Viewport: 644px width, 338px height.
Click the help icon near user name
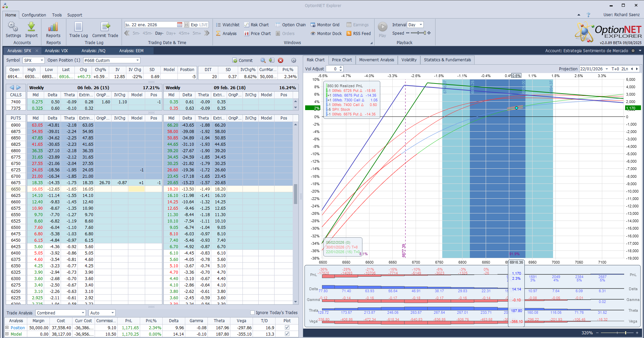click(588, 15)
